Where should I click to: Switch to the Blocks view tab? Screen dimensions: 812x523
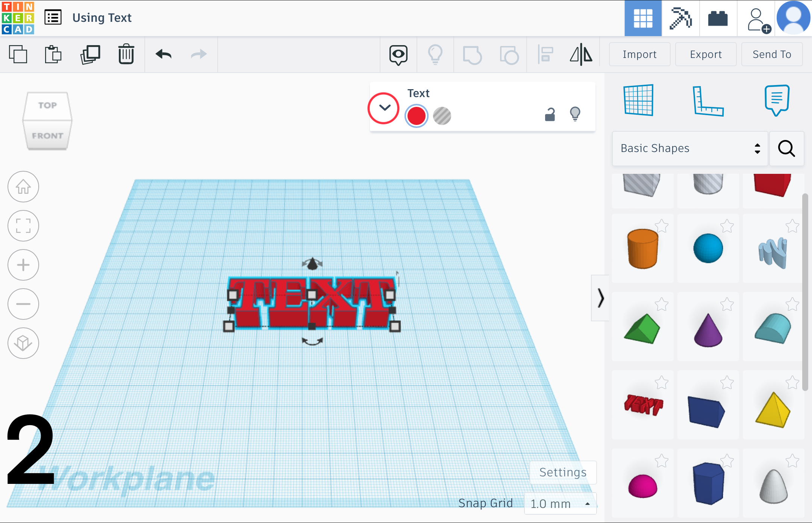tap(680, 18)
